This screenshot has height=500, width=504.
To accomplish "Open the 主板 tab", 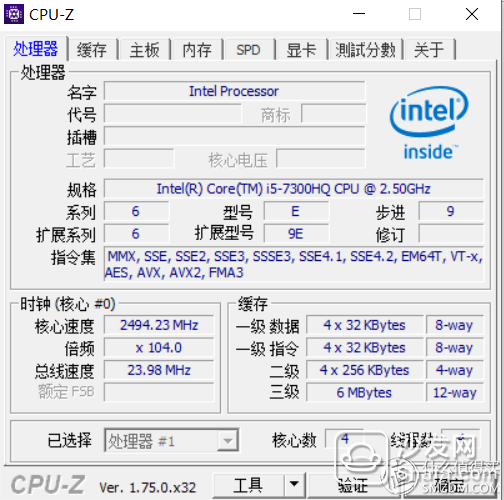I will pyautogui.click(x=145, y=50).
